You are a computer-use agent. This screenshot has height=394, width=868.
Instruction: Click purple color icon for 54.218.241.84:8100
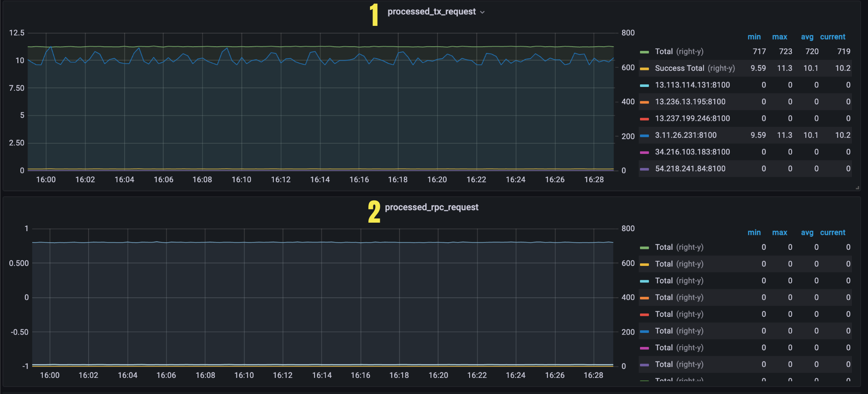click(644, 169)
